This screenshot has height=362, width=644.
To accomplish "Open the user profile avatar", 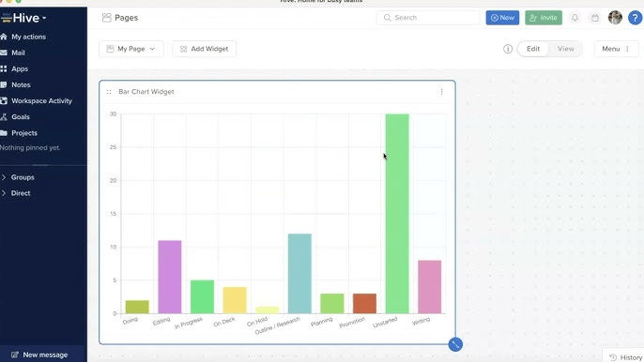I will (615, 18).
